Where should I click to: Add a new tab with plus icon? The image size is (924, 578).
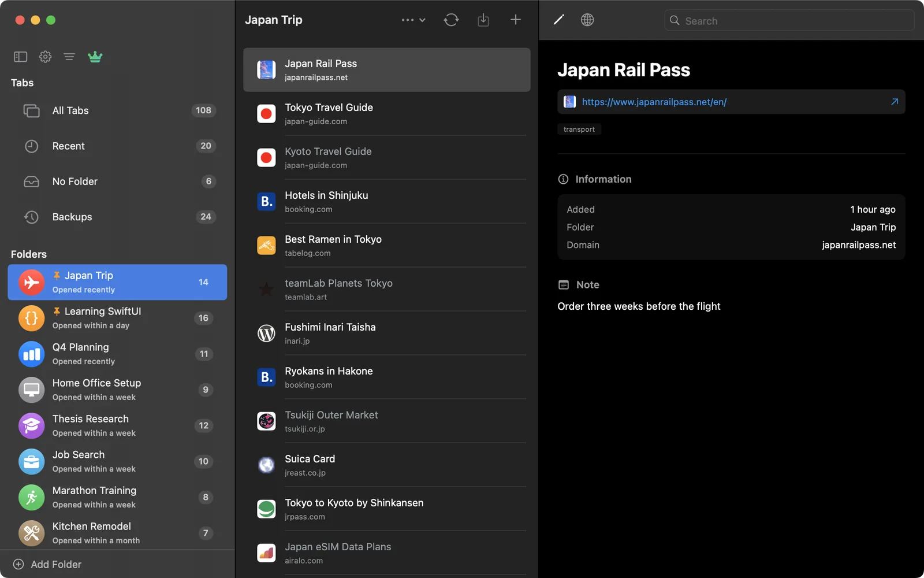coord(516,20)
